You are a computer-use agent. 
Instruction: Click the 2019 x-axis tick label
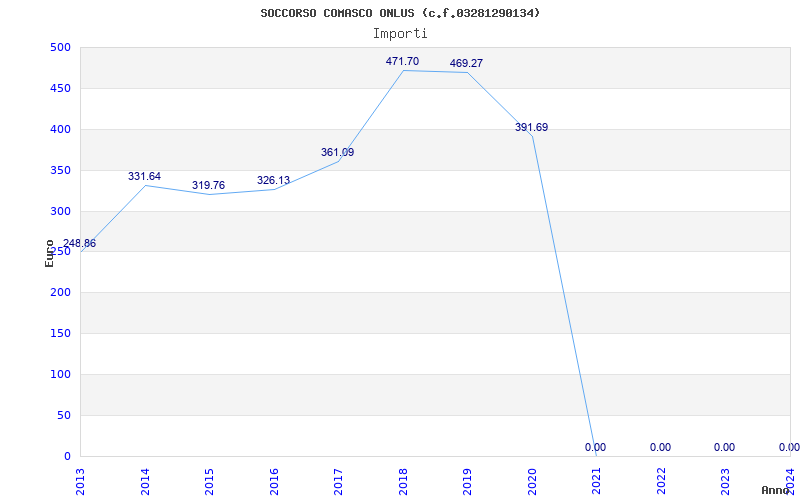point(467,481)
